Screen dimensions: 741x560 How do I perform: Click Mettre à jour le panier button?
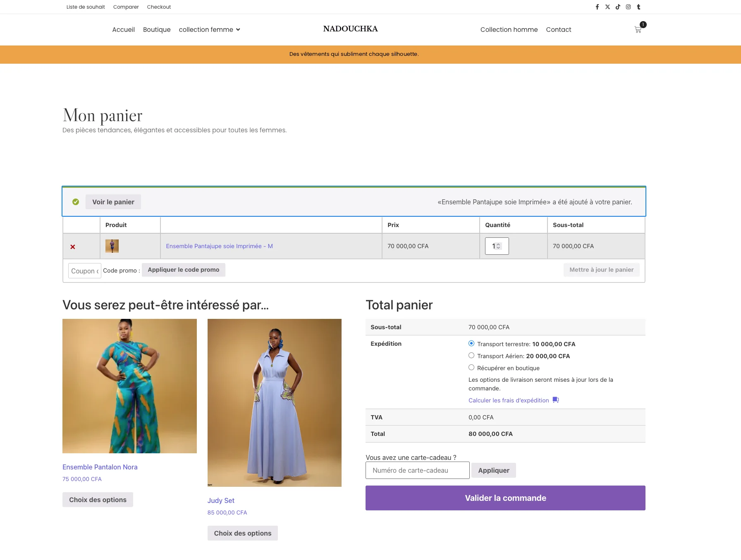pos(602,270)
